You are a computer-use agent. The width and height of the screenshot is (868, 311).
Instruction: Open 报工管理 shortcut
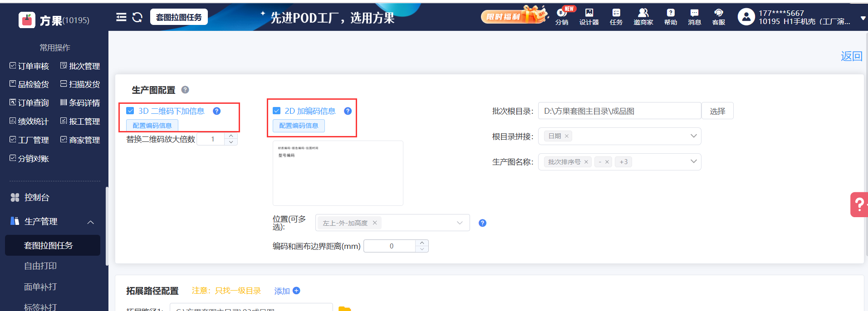click(x=80, y=121)
